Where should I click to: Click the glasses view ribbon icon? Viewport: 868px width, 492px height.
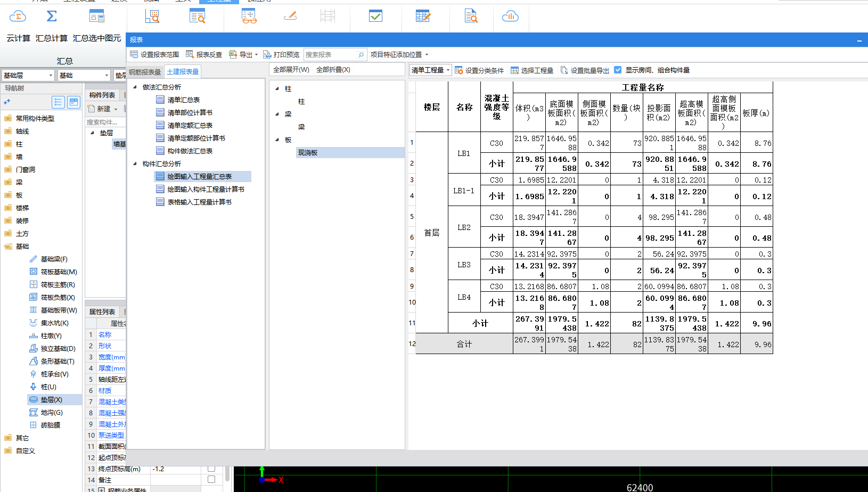click(249, 16)
